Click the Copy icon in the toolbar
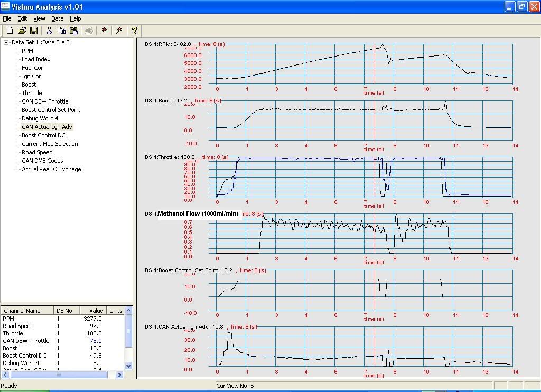 click(x=61, y=31)
